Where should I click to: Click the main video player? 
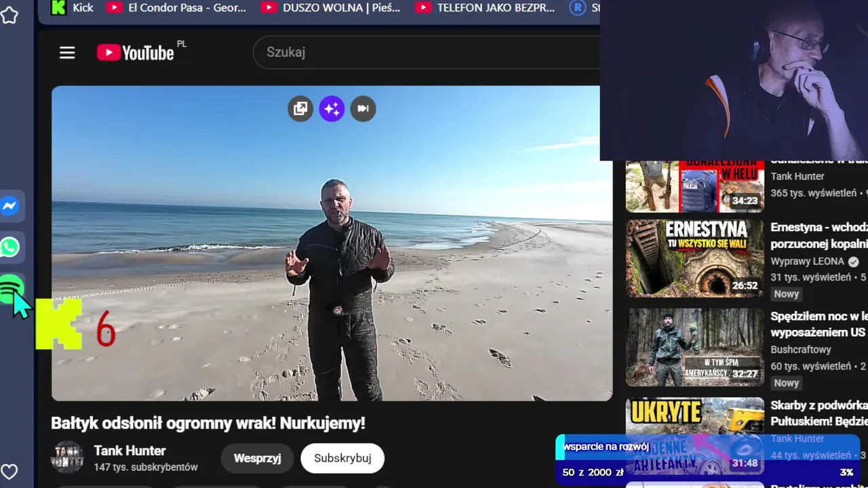click(332, 243)
